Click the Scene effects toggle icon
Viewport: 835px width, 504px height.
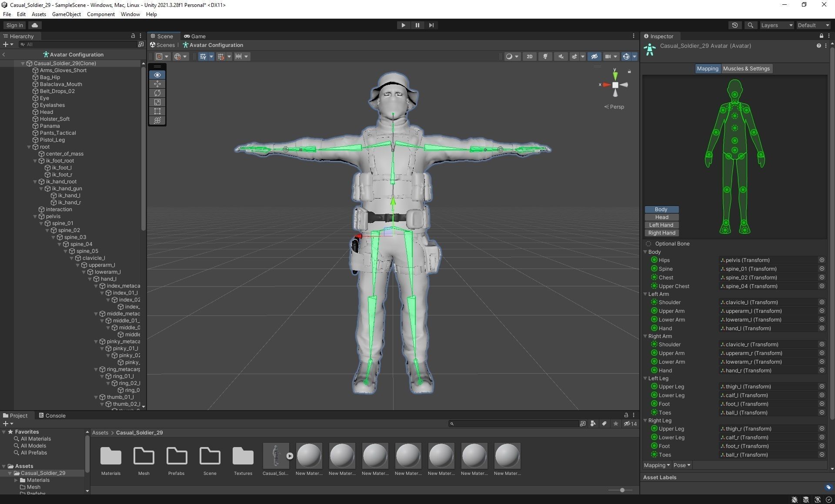click(574, 56)
